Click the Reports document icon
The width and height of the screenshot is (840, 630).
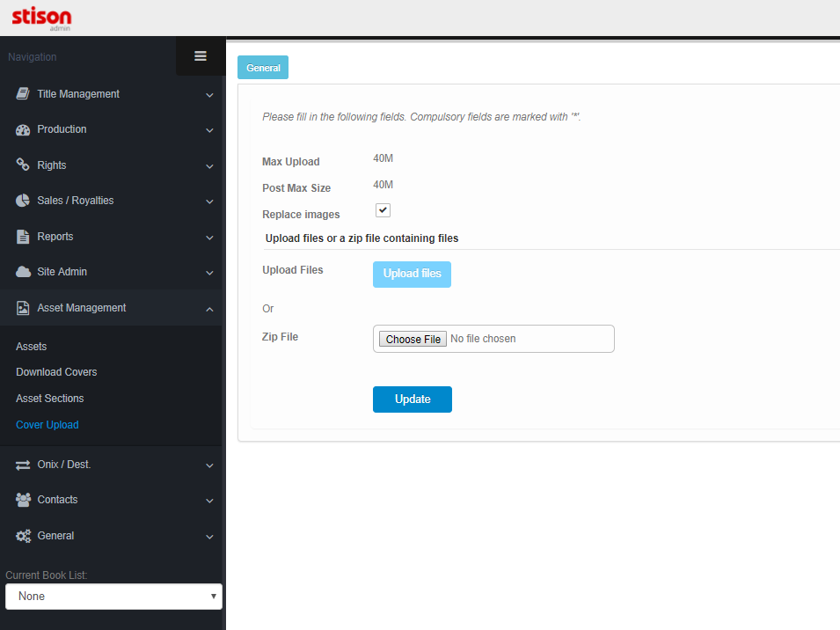pos(23,237)
